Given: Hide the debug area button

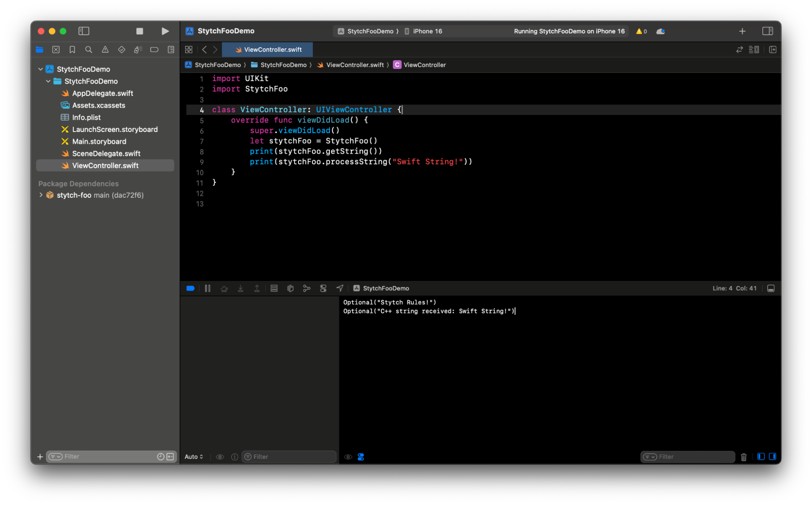Looking at the screenshot, I should coord(771,288).
